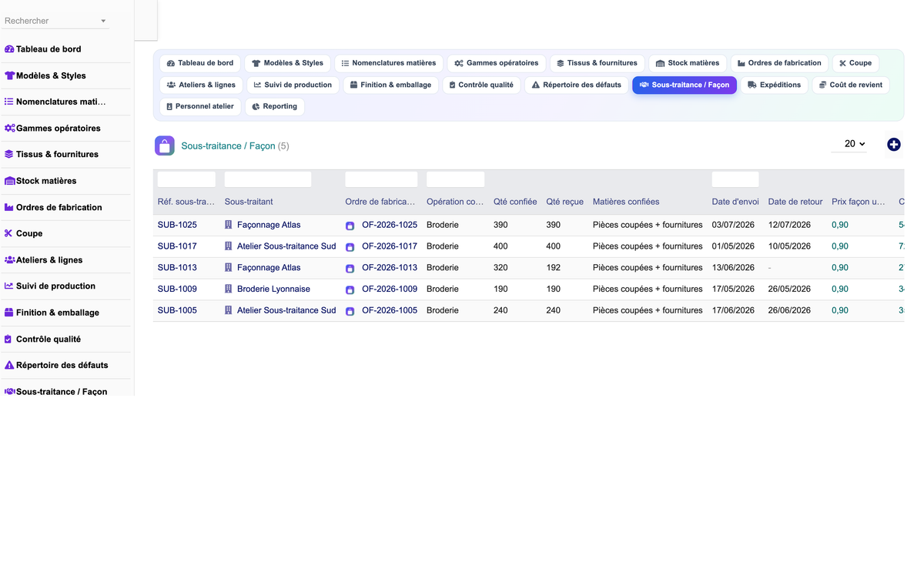The height and width of the screenshot is (572, 924).
Task: Open the page size dropdown showing 20
Action: tap(849, 144)
